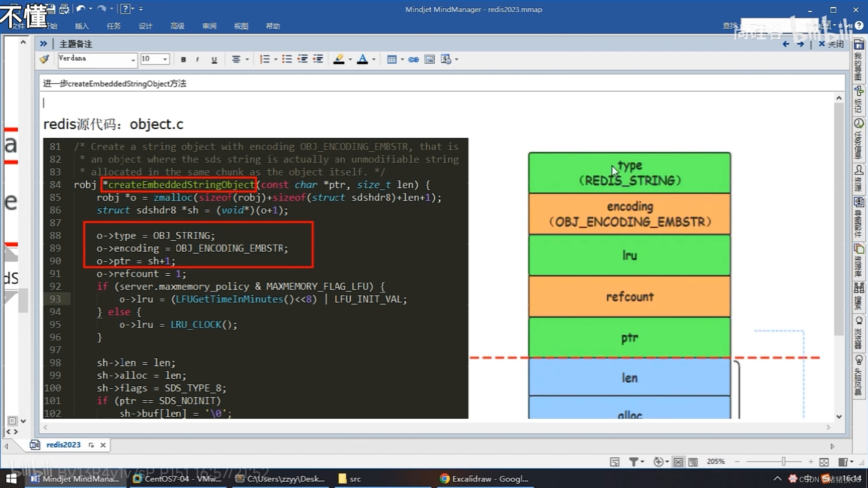Screen dimensions: 868x488
Task: Toggle italic formatting in notes toolbar
Action: coord(197,59)
